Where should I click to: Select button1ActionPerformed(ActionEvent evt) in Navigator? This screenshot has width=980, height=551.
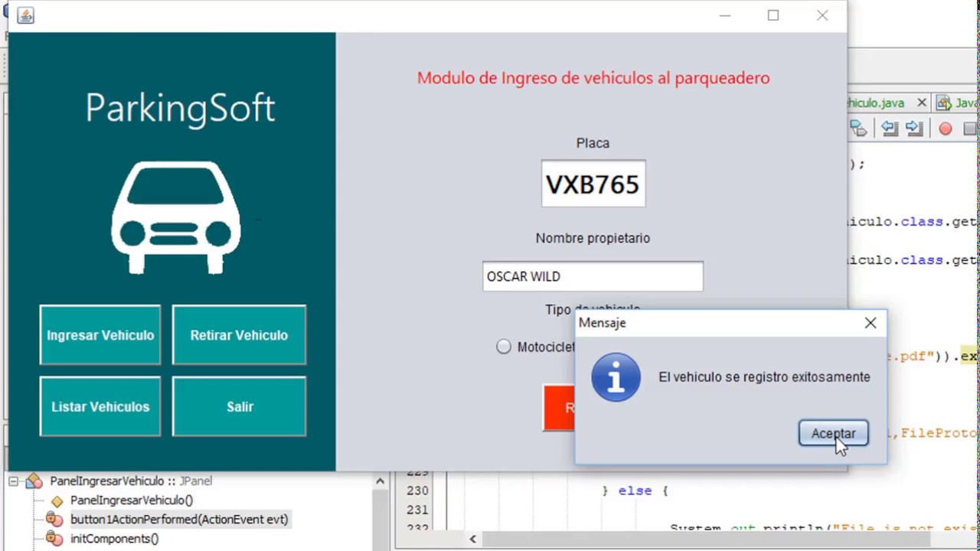click(179, 520)
